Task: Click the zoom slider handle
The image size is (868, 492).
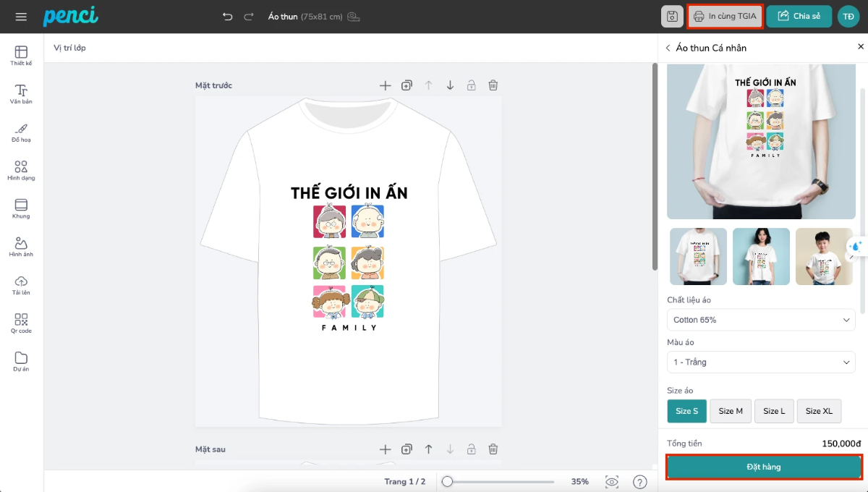Action: click(x=448, y=482)
